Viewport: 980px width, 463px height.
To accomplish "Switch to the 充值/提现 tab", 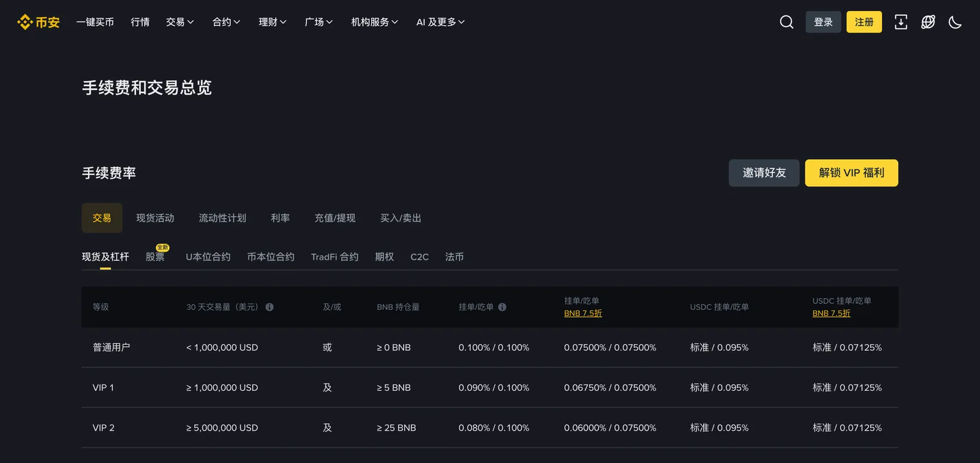I will [335, 218].
